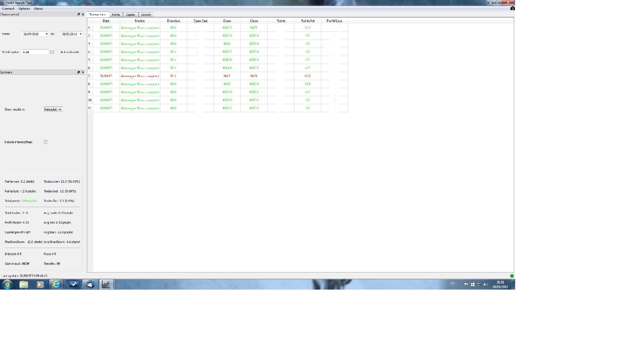This screenshot has height=362, width=644.
Task: Click the camera screenshot icon
Action: (x=512, y=8)
